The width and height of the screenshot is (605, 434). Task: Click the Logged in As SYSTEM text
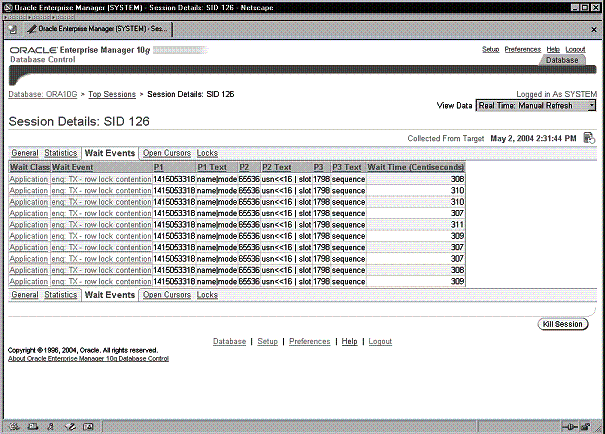click(556, 94)
